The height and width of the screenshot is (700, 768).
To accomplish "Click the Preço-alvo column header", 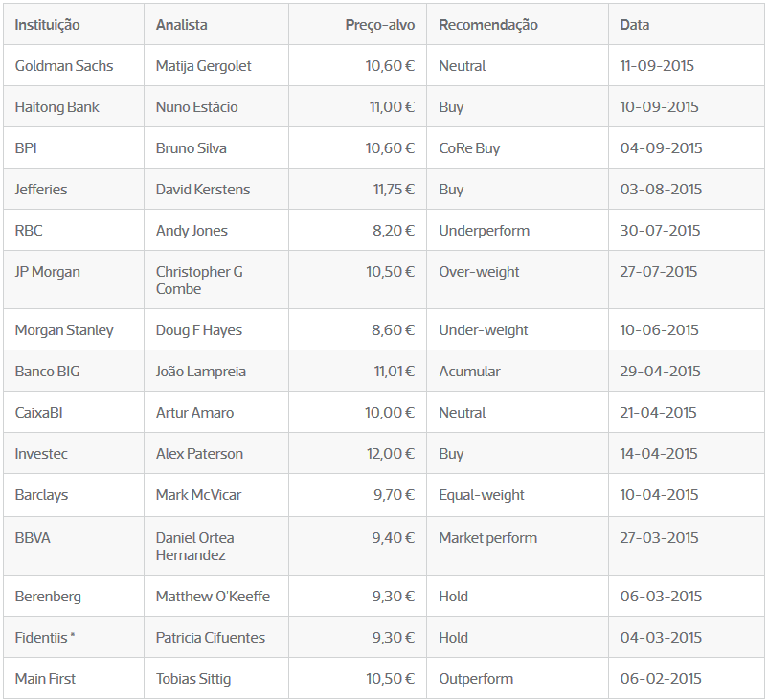I will pyautogui.click(x=379, y=25).
